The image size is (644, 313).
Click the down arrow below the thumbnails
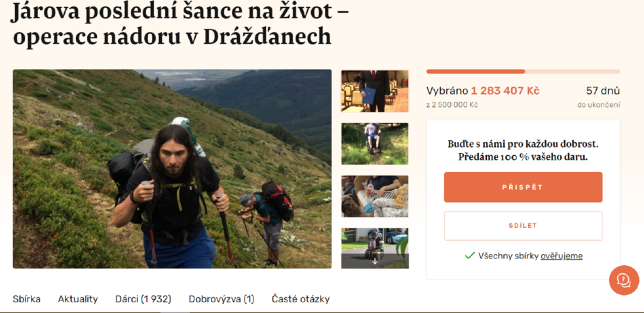click(x=375, y=261)
